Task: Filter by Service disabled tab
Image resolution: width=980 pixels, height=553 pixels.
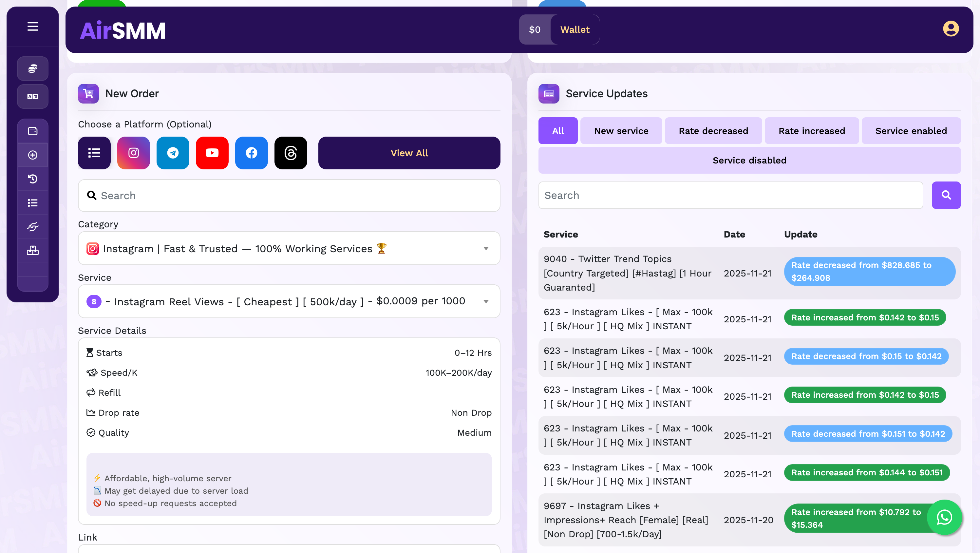Action: [x=749, y=160]
